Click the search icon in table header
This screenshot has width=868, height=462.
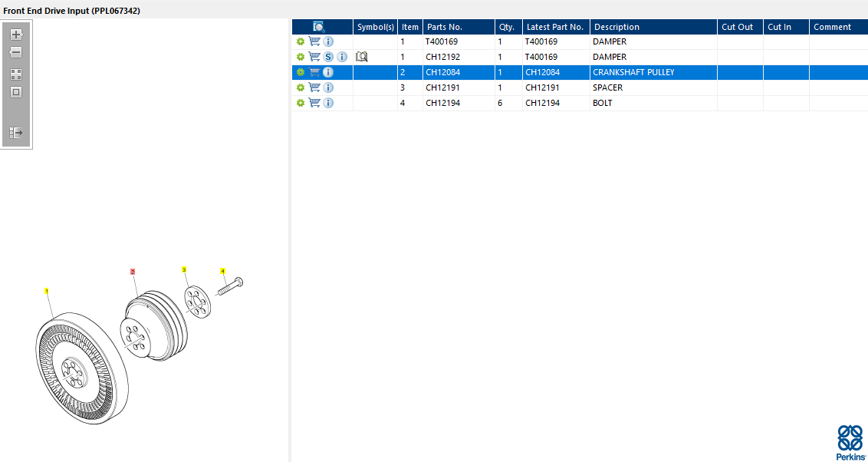[x=319, y=27]
